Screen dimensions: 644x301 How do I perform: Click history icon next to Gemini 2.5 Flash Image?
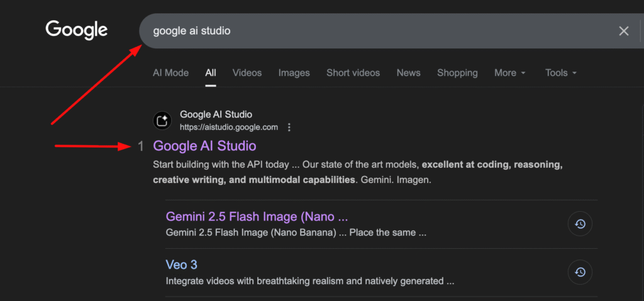pyautogui.click(x=580, y=224)
